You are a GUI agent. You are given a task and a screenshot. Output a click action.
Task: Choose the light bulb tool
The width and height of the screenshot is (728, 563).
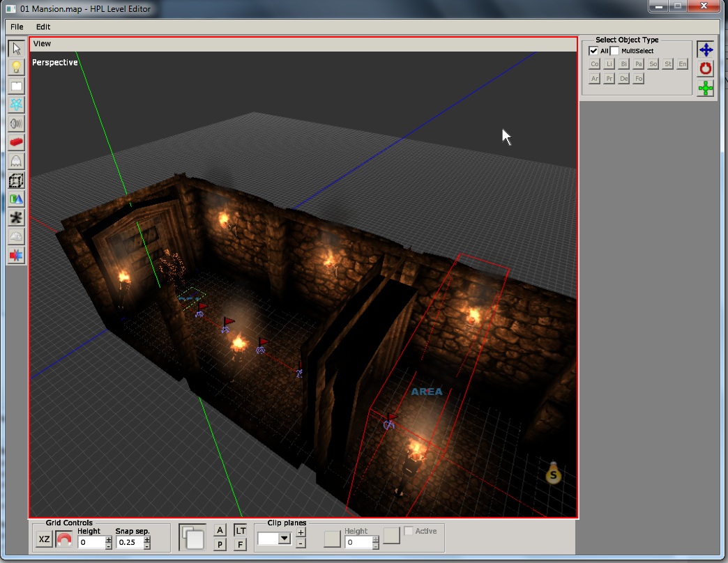pyautogui.click(x=16, y=68)
